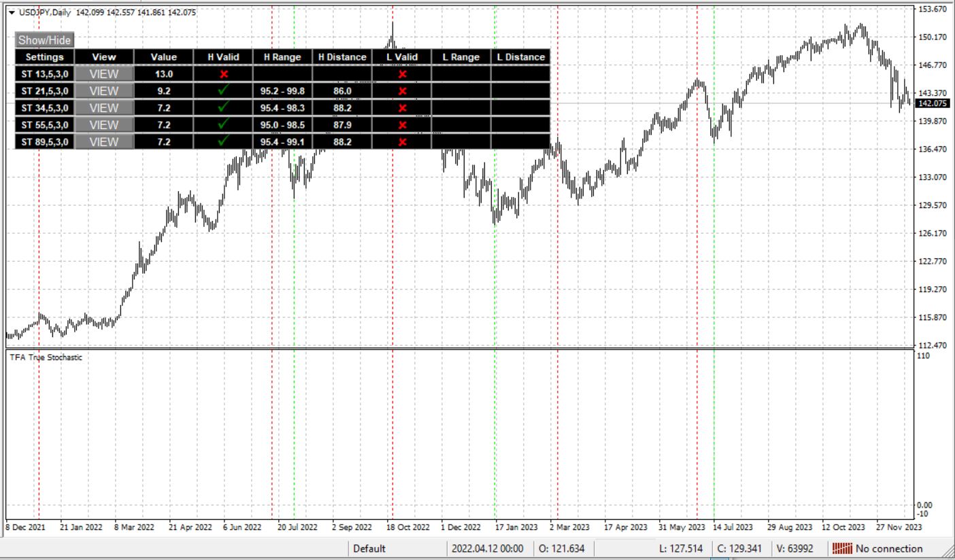Image resolution: width=955 pixels, height=560 pixels.
Task: Toggle visibility for ST 34,5,3,0 via VIEW
Action: click(105, 107)
